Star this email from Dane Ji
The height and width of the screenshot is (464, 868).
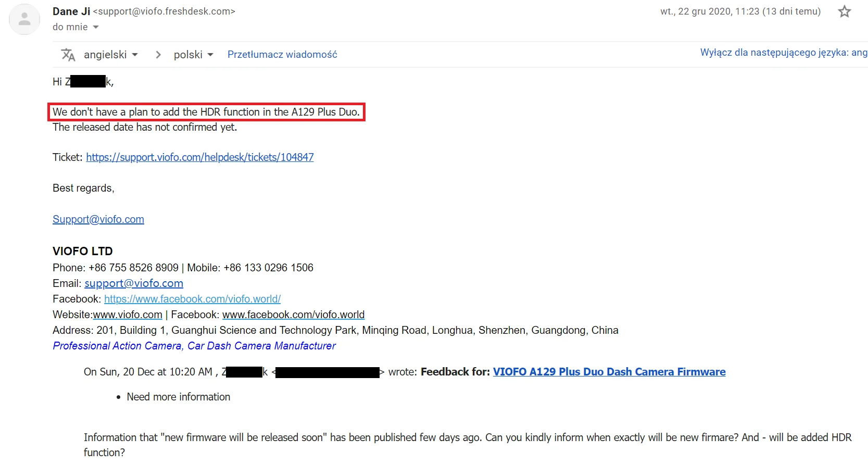[x=844, y=11]
